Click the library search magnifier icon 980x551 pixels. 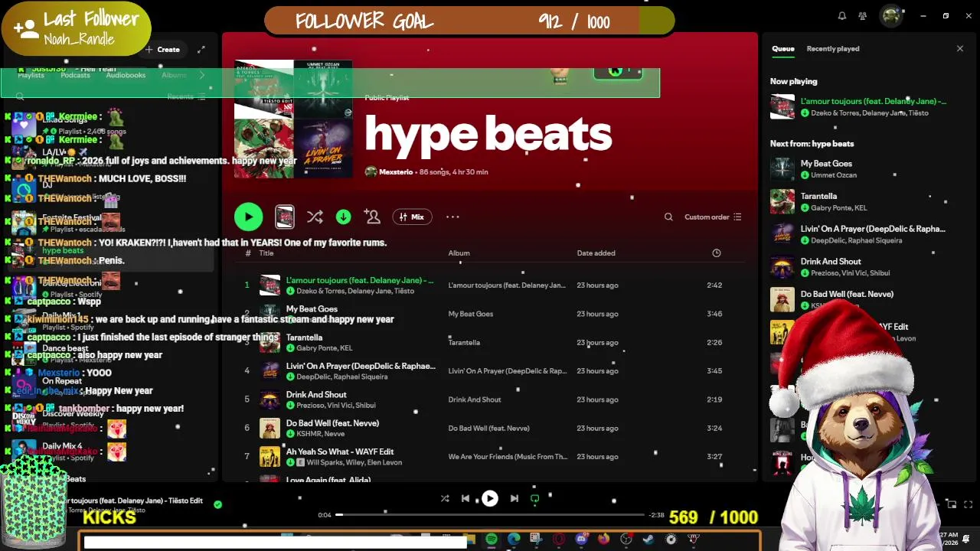click(x=20, y=97)
